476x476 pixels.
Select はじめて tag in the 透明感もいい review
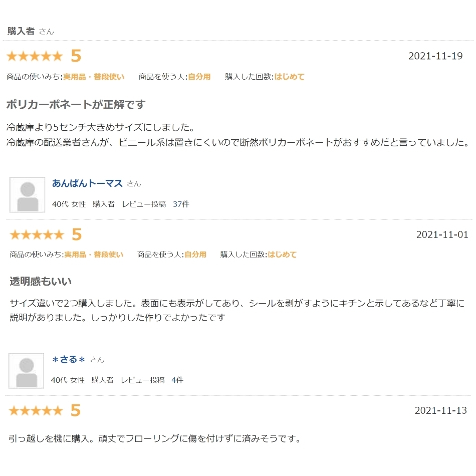click(x=282, y=255)
